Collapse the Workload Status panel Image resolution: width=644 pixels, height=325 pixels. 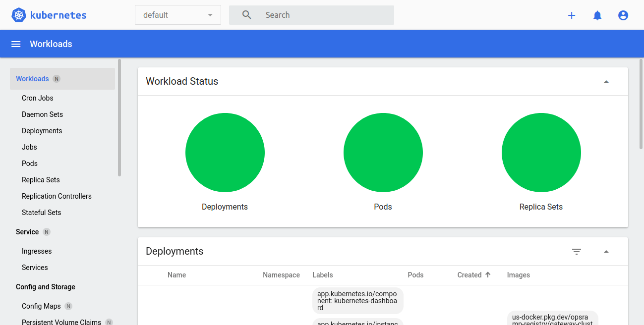[606, 81]
